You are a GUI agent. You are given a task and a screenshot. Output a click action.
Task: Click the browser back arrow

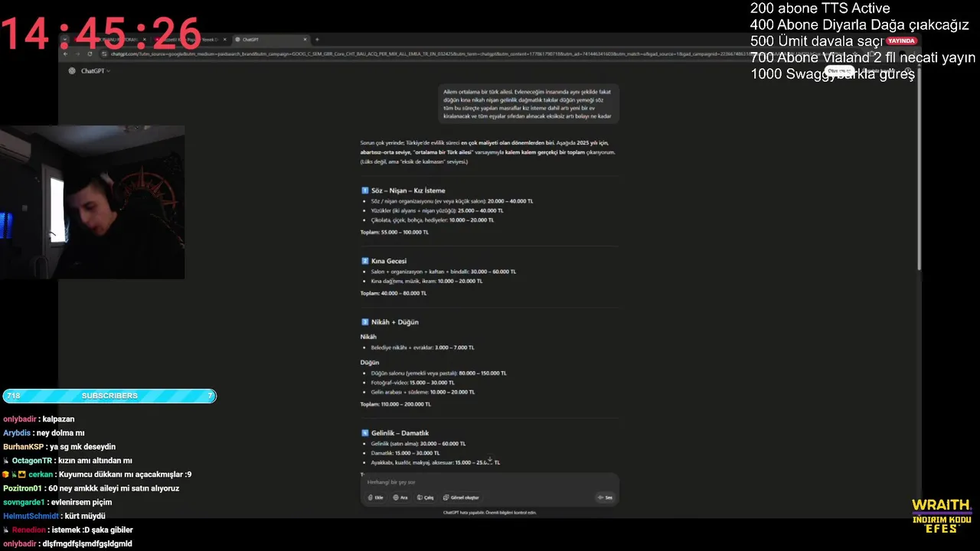65,54
